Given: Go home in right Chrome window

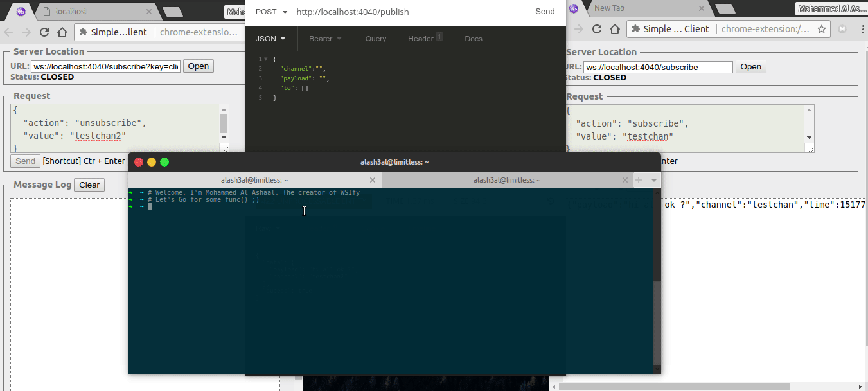Looking at the screenshot, I should [614, 29].
